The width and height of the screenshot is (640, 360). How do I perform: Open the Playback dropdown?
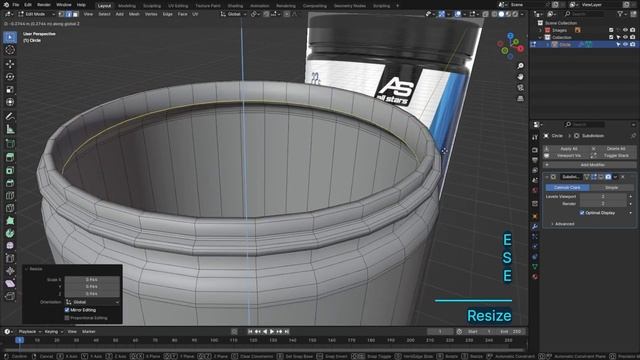click(x=29, y=332)
